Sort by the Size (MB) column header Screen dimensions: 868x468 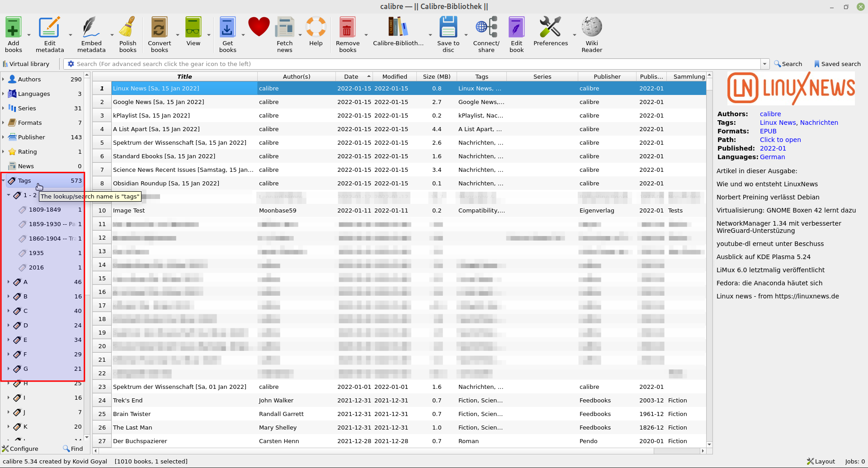pos(437,76)
